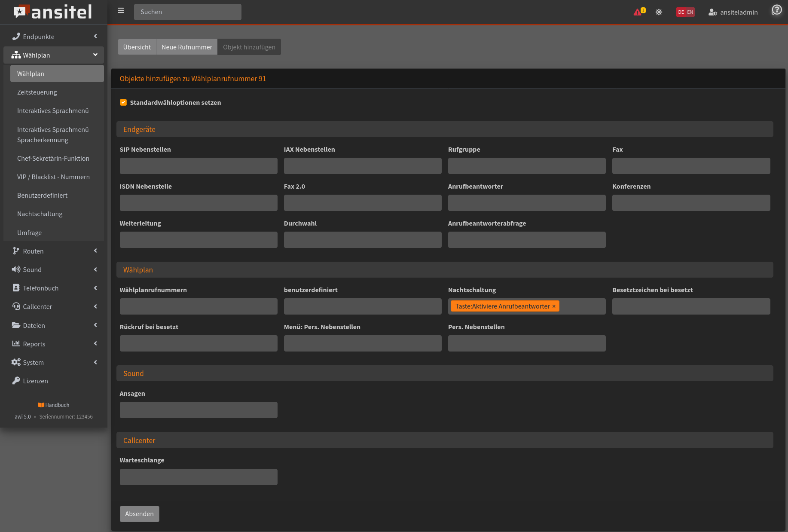Switch language to EN
This screenshot has height=532, width=788.
[x=690, y=12]
